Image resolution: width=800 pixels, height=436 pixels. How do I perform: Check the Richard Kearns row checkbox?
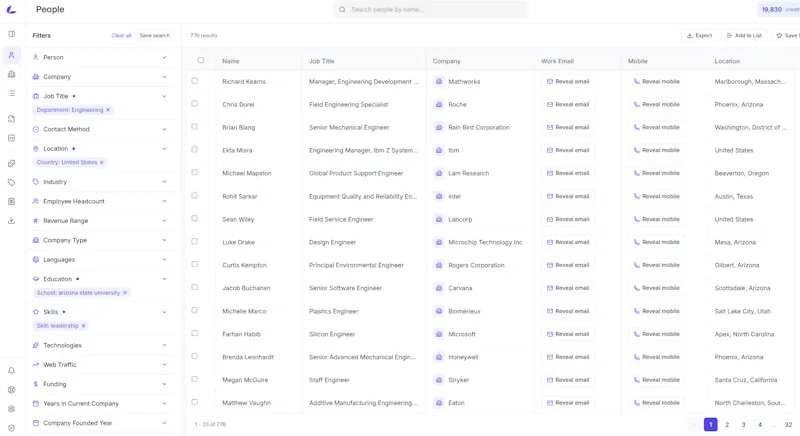[194, 81]
